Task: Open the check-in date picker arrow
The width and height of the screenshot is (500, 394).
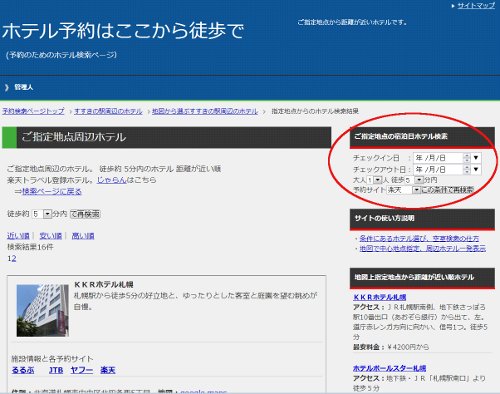Action: pyautogui.click(x=476, y=158)
